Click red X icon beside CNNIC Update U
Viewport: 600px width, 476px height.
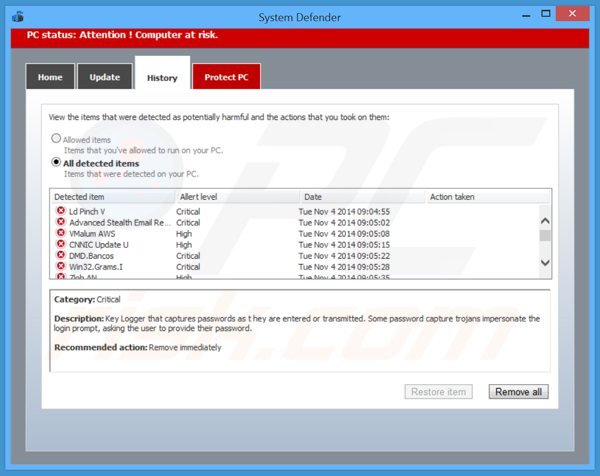(60, 244)
